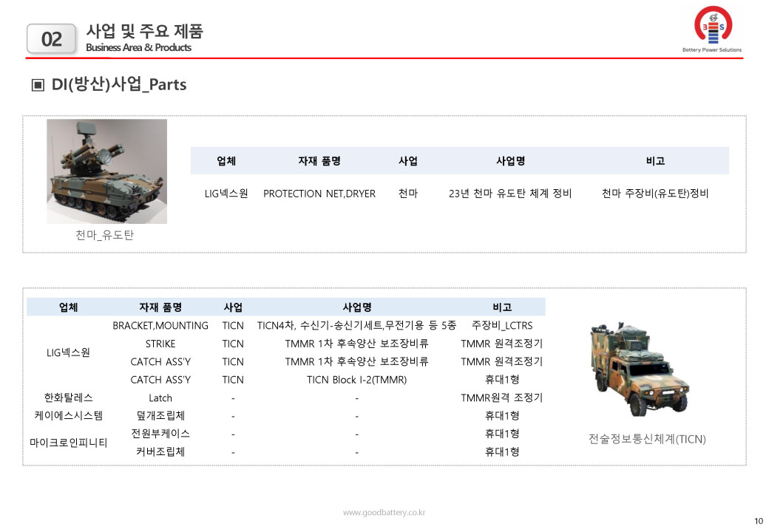This screenshot has height=532, width=769.
Task: Select the BRACKET,MOUNTING item cell
Action: pyautogui.click(x=160, y=325)
